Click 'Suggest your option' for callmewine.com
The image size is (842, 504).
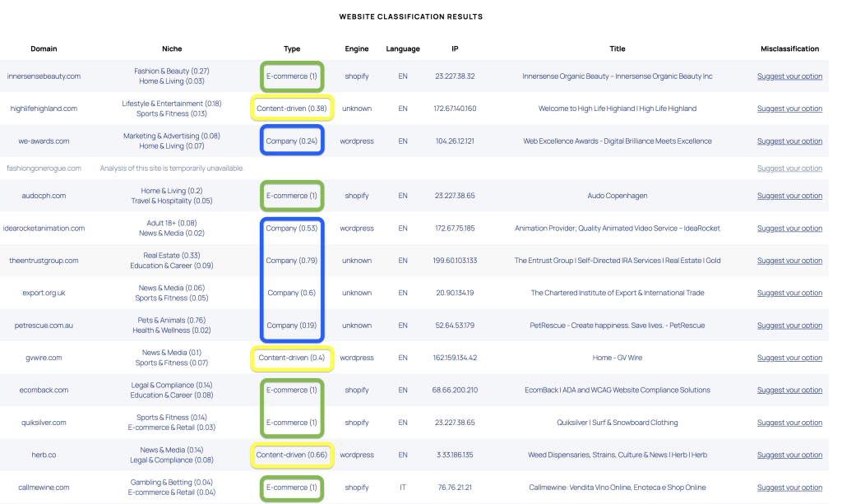click(789, 488)
